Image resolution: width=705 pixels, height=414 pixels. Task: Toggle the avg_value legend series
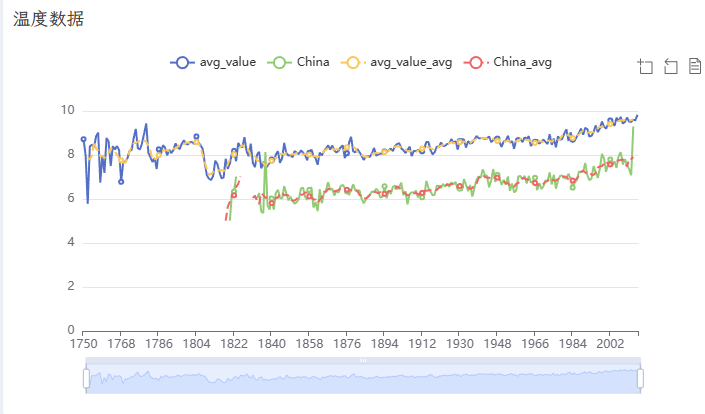pos(213,62)
